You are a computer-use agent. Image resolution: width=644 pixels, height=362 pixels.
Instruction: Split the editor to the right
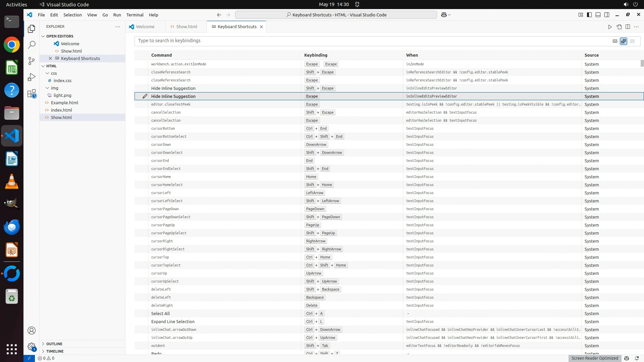(x=628, y=27)
